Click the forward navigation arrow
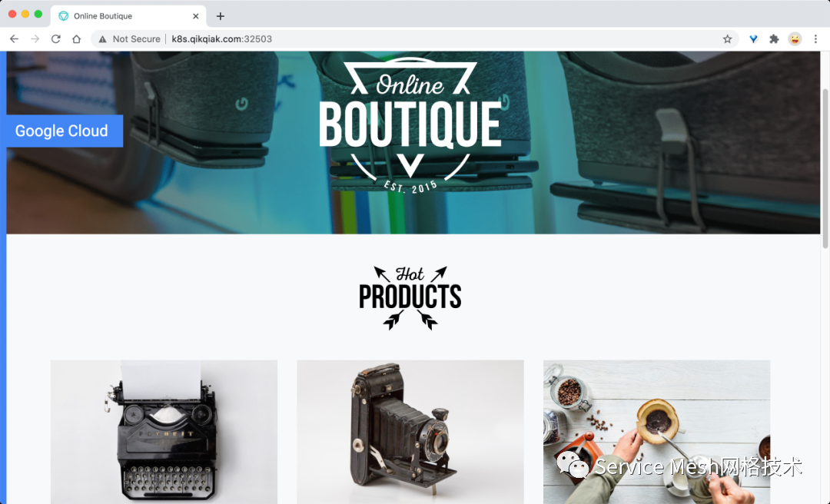This screenshot has height=504, width=830. click(35, 38)
